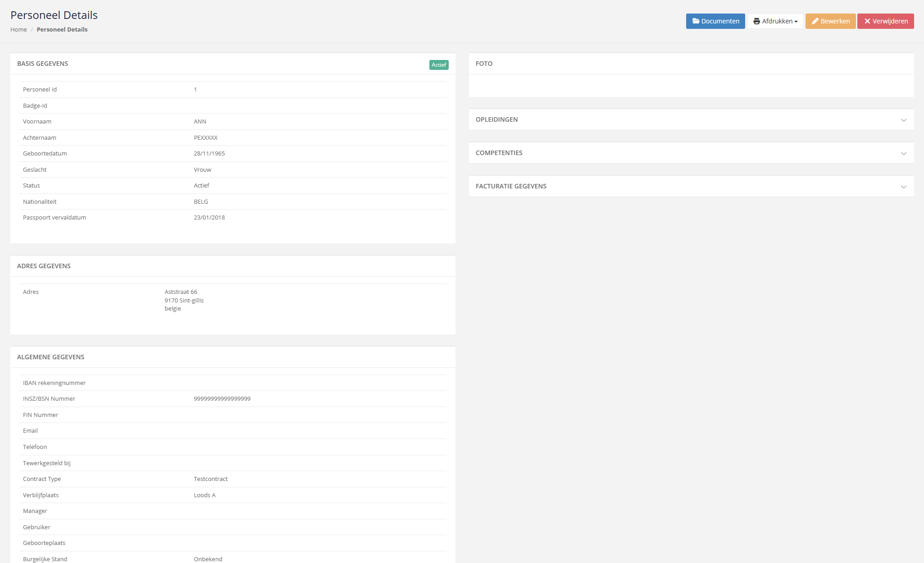Click the Manager row label
924x563 pixels.
click(x=35, y=511)
